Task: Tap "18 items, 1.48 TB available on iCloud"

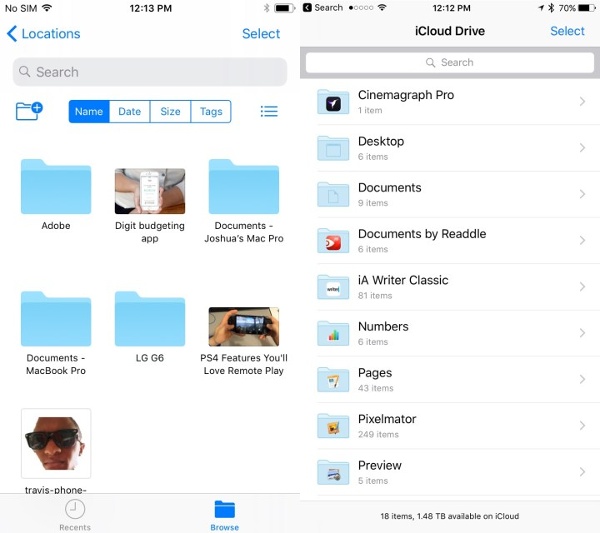Action: tap(450, 516)
